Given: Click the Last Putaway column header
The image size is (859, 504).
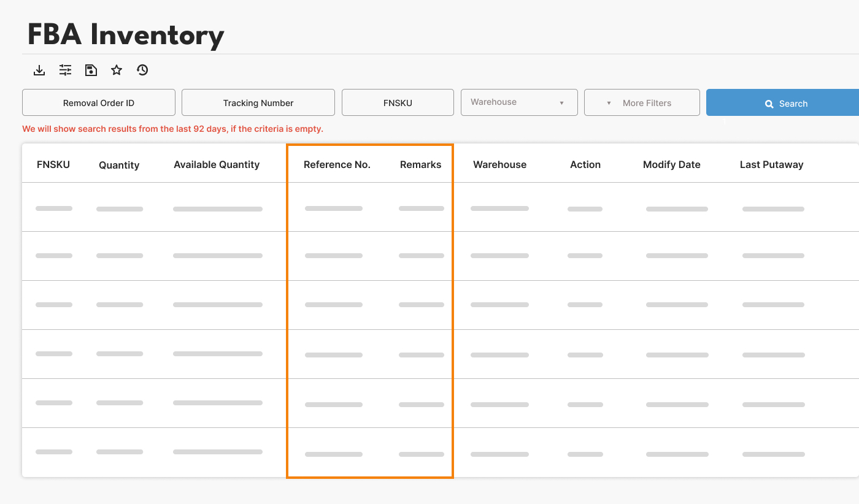Looking at the screenshot, I should 771,164.
